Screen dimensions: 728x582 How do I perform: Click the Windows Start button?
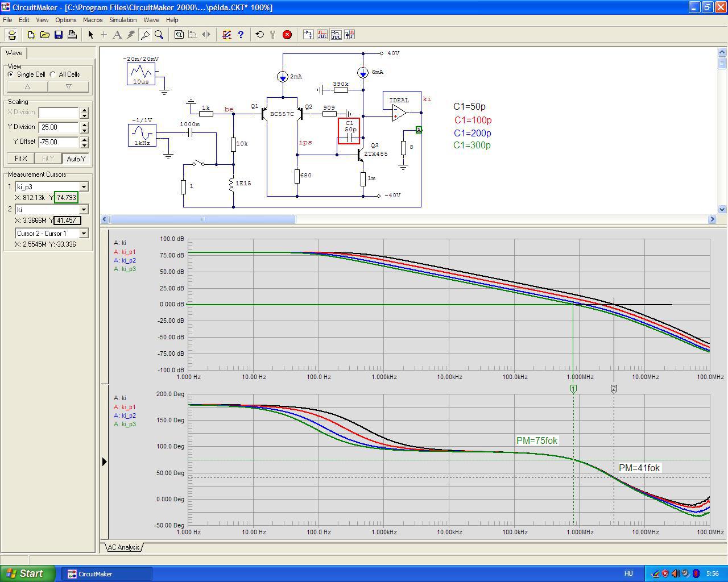tap(27, 573)
